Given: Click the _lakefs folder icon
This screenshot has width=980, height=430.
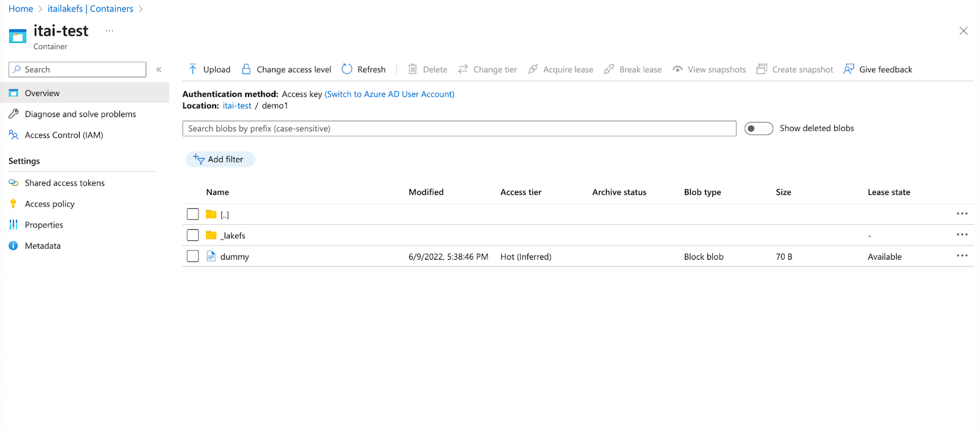Looking at the screenshot, I should coord(211,235).
